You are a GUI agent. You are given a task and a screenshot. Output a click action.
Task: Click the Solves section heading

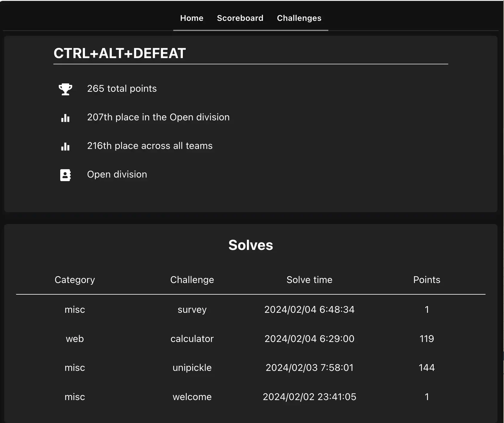[x=251, y=245]
